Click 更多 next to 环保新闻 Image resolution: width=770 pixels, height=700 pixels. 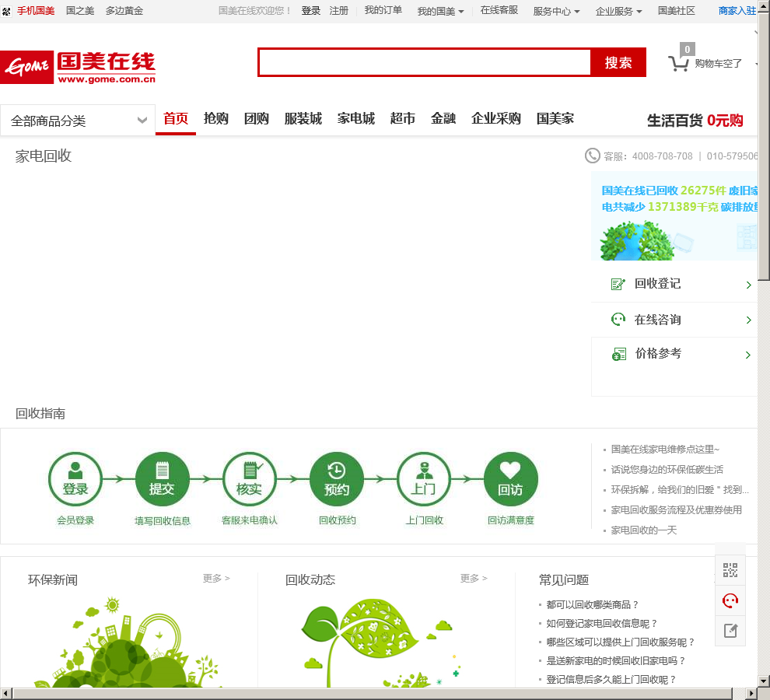tap(216, 578)
